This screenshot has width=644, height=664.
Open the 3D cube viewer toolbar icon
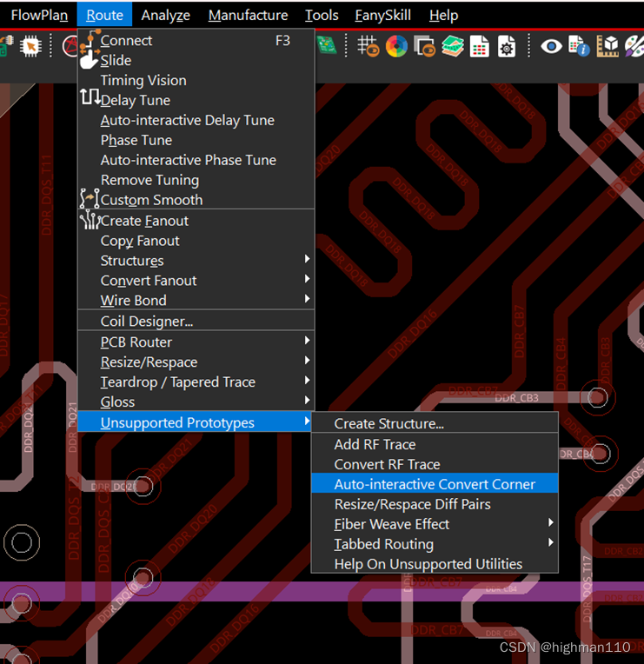click(611, 46)
